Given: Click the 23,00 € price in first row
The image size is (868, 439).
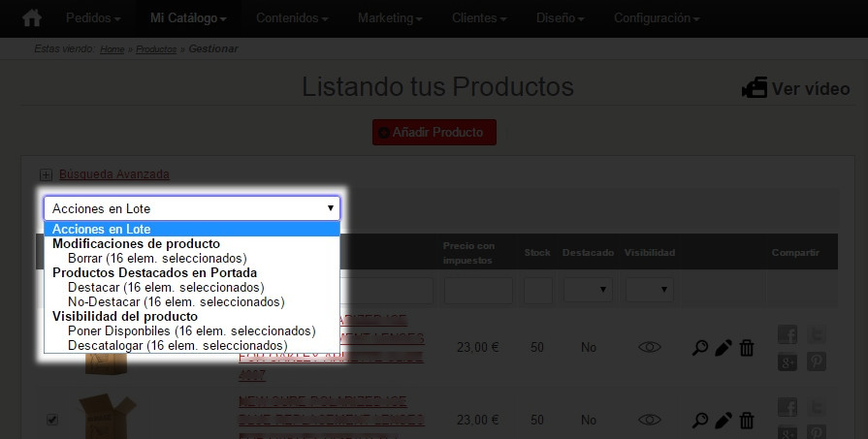Looking at the screenshot, I should pyautogui.click(x=478, y=347).
